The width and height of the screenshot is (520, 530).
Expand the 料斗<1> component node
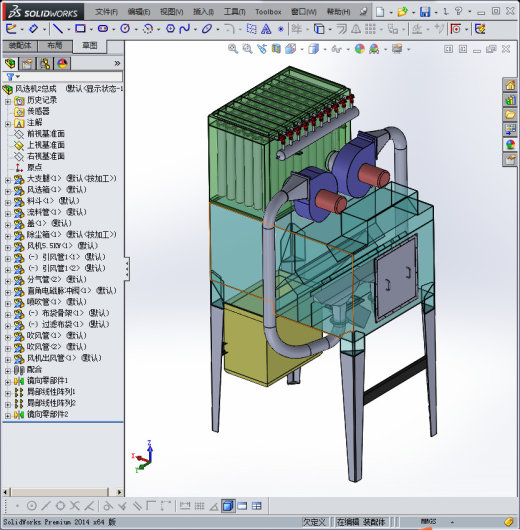click(x=8, y=203)
